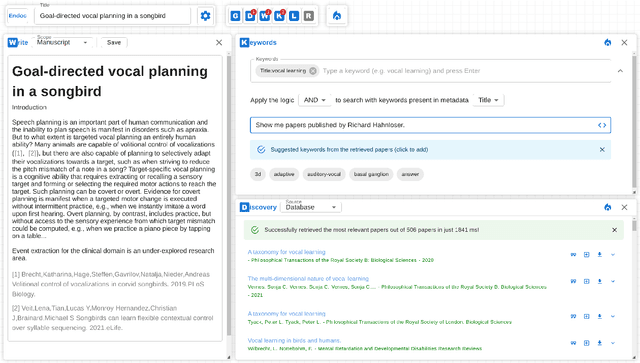The width and height of the screenshot is (640, 363).
Task: Download 'The multi-dimensional nature of vocal learning' paper
Action: [x=600, y=281]
